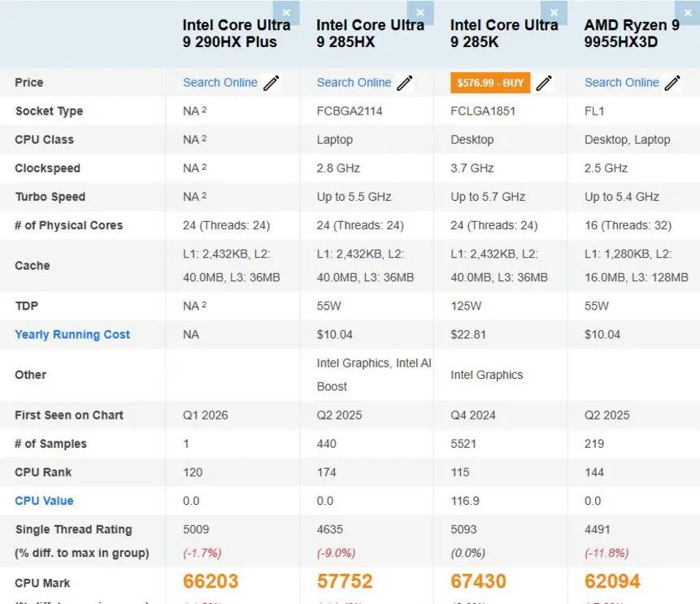The width and height of the screenshot is (700, 604).
Task: Click the pencil icon beside the $576.99 BUY price
Action: coord(544,82)
